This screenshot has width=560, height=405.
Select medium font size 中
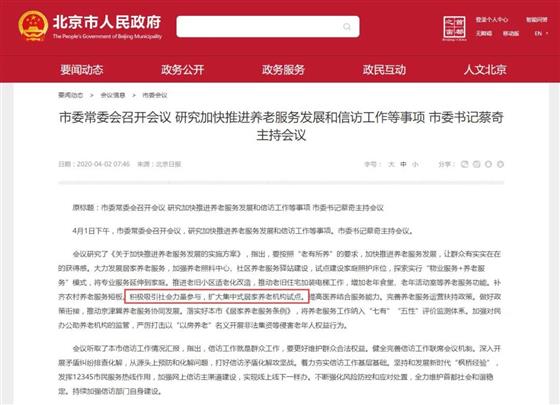(403, 164)
